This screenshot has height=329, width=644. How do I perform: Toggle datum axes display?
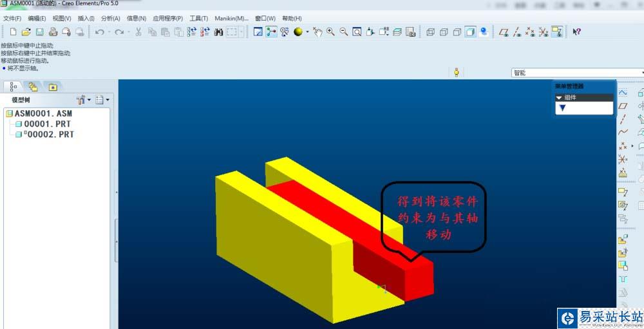[x=517, y=32]
